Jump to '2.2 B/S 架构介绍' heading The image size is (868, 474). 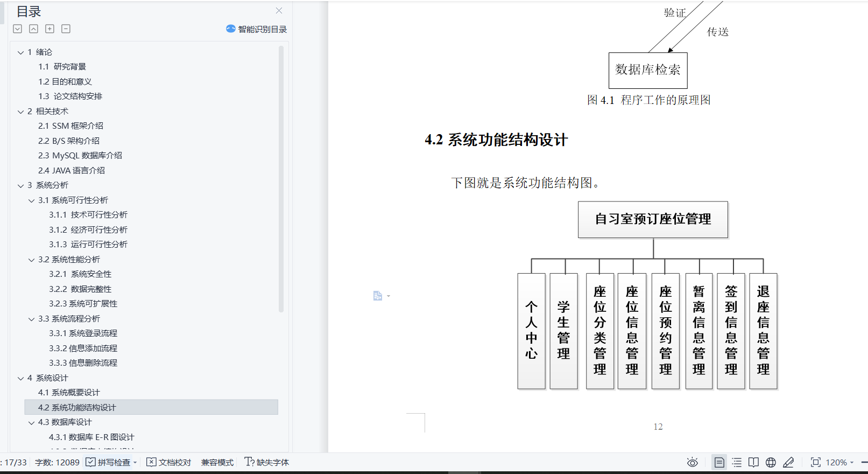coord(69,141)
